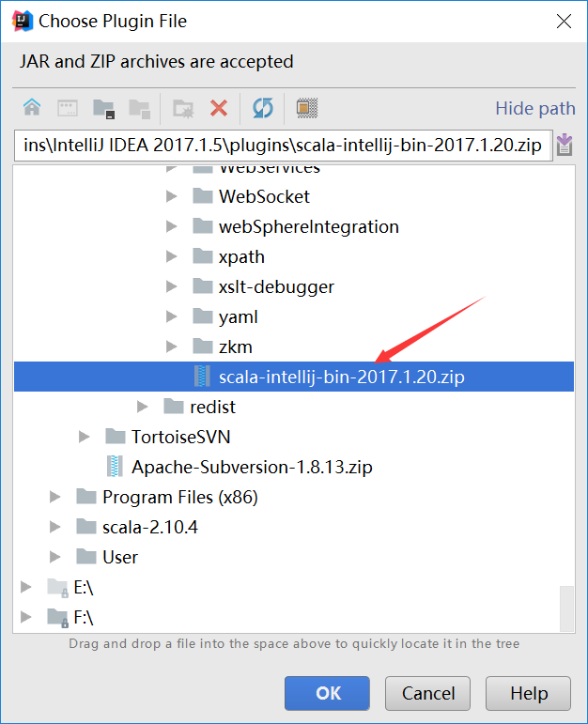Image resolution: width=588 pixels, height=724 pixels.
Task: Click the Apache-Subversion zip archive icon
Action: click(115, 467)
